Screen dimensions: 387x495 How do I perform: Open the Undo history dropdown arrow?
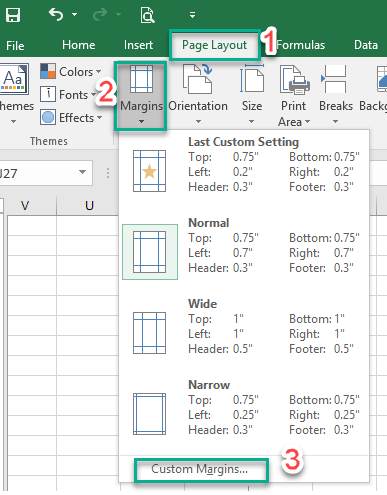[x=75, y=15]
